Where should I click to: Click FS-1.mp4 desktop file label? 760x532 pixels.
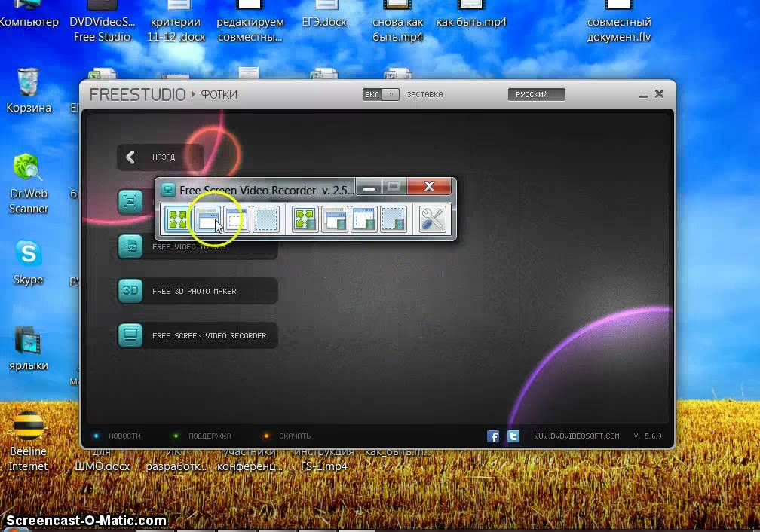point(324,466)
